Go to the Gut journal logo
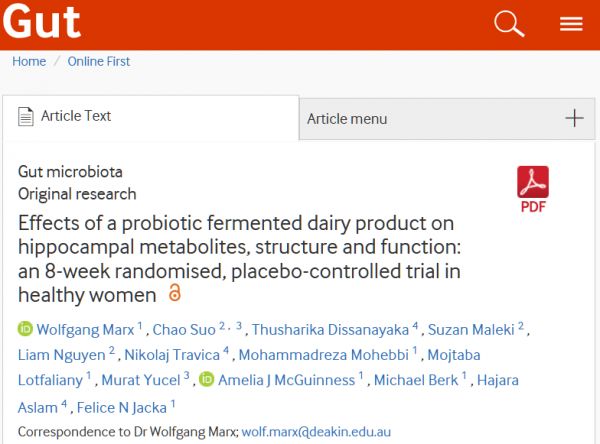 (41, 23)
